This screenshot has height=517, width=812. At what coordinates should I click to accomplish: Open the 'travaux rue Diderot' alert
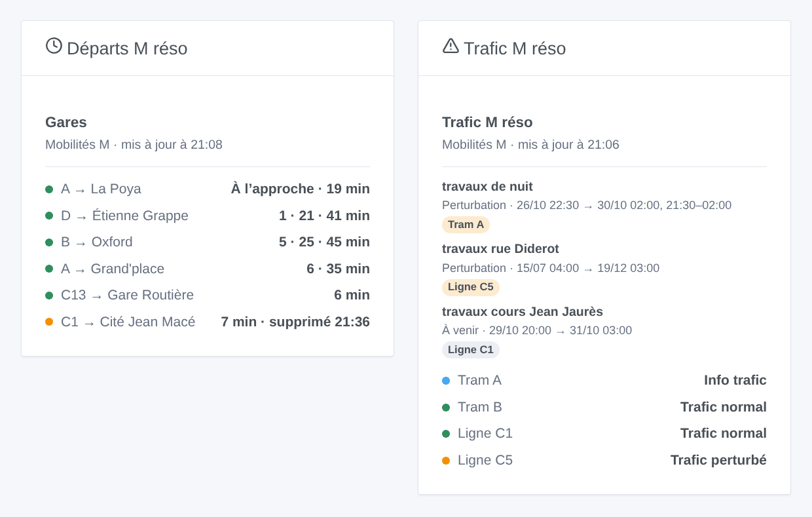(x=500, y=249)
